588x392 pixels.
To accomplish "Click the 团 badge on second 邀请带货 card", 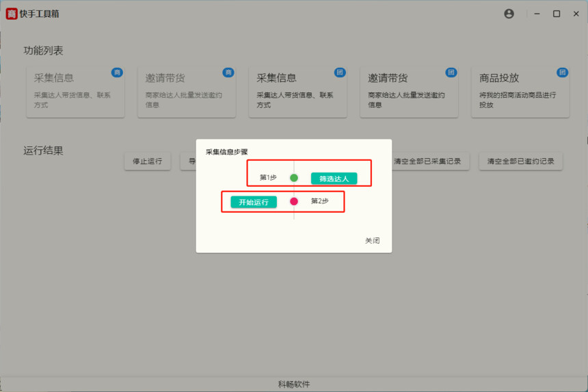I will [x=451, y=73].
